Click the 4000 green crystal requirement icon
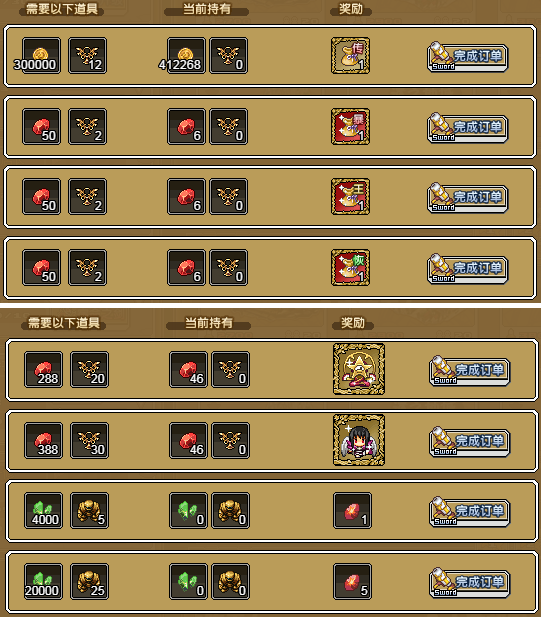541x617 pixels. click(x=43, y=510)
